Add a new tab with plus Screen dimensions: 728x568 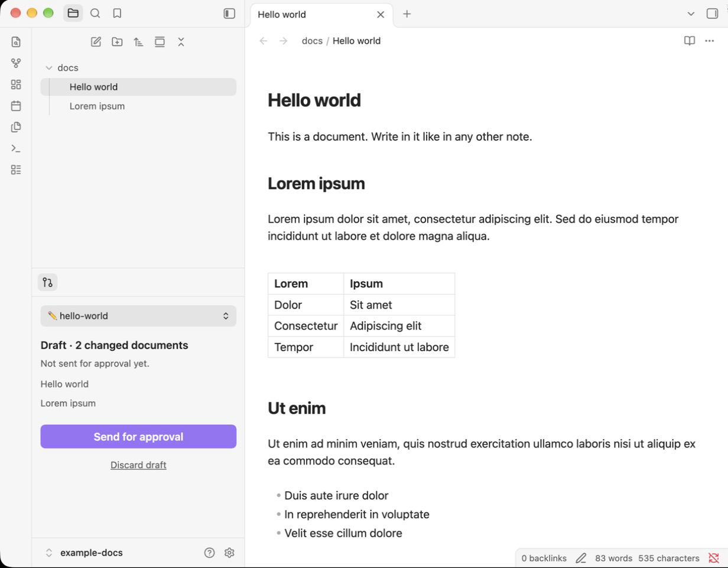[407, 14]
